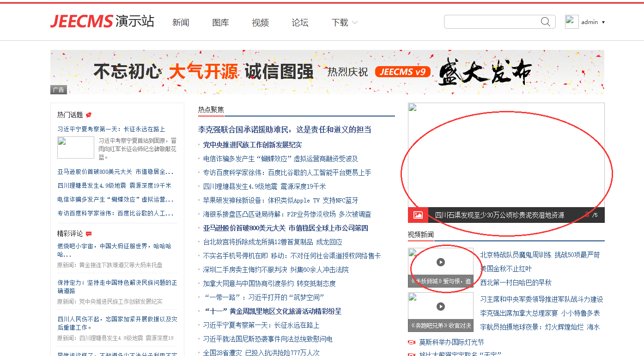The image size is (644, 356).
Task: Click the 热门话题 speech bubble icon
Action: click(x=89, y=115)
